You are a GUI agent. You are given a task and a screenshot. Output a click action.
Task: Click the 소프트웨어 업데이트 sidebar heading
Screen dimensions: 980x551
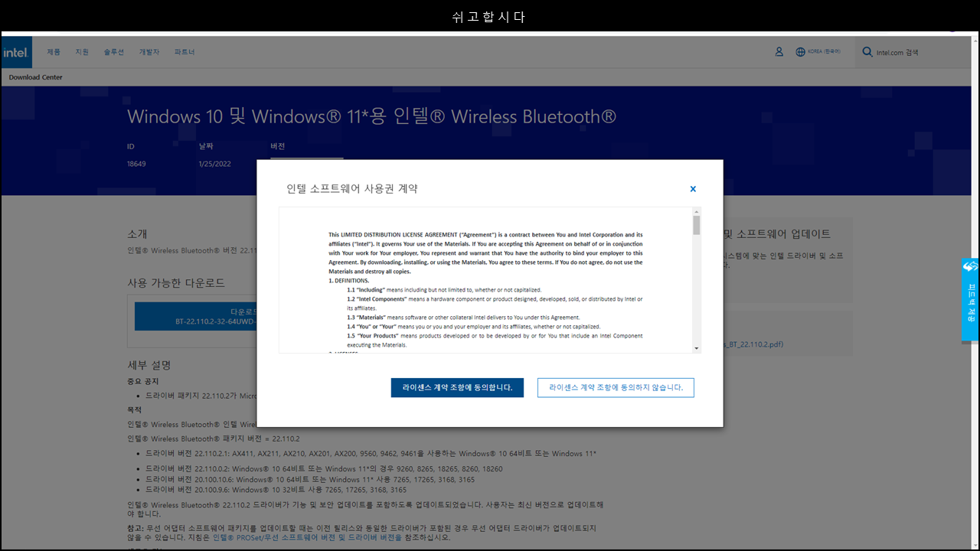click(x=777, y=234)
